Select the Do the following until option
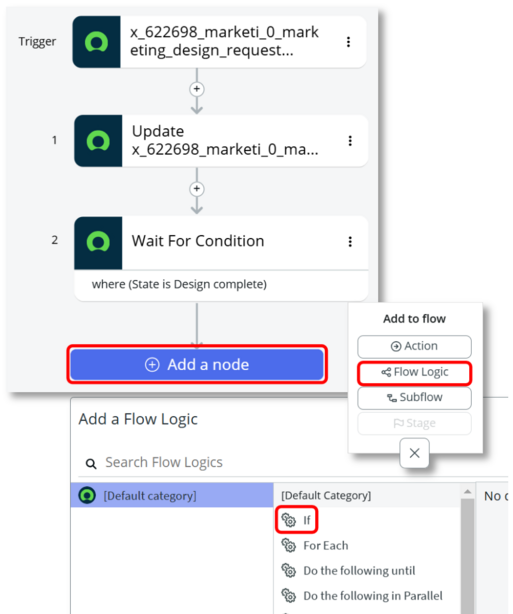513x614 pixels. [x=349, y=571]
